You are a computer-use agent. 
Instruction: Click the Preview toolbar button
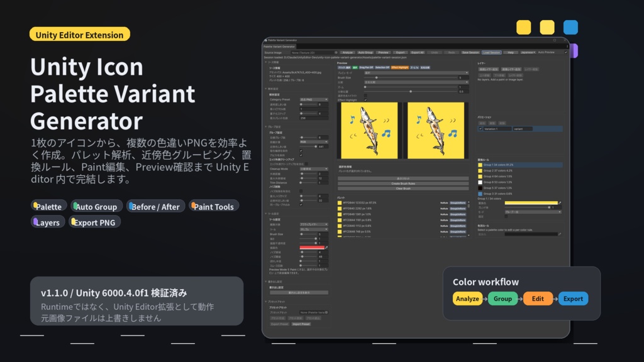point(383,53)
